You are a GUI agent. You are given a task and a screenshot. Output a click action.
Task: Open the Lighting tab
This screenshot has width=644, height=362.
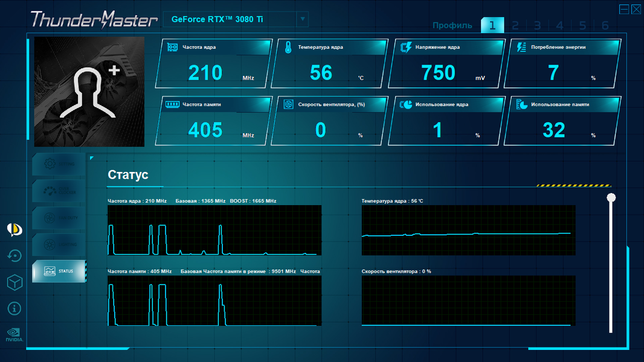pyautogui.click(x=59, y=244)
